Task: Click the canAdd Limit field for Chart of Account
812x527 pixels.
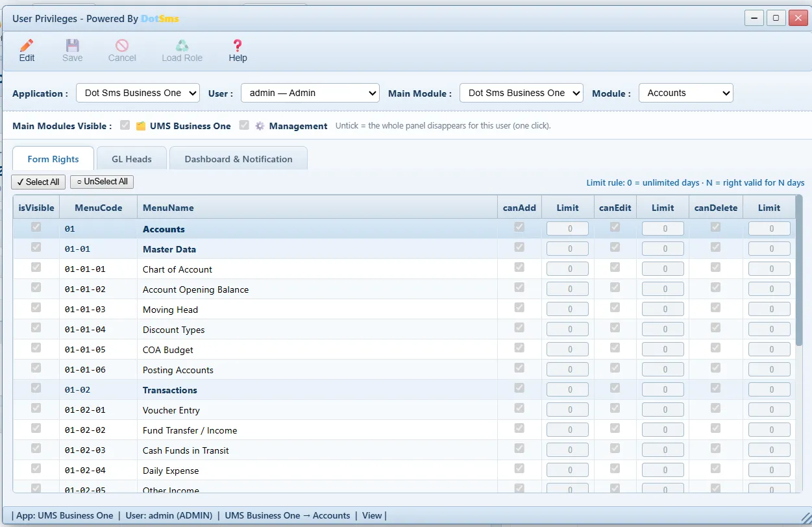Action: click(568, 269)
